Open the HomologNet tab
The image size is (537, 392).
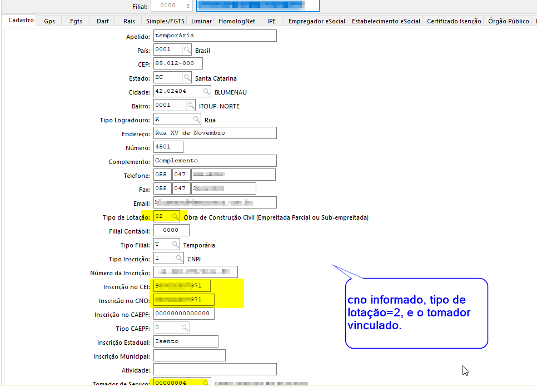tap(237, 21)
